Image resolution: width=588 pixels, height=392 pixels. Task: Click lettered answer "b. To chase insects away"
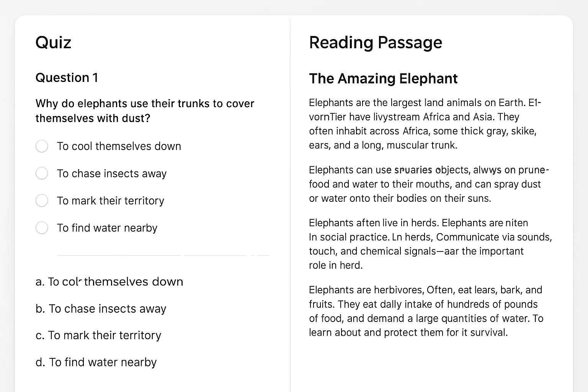pos(101,309)
